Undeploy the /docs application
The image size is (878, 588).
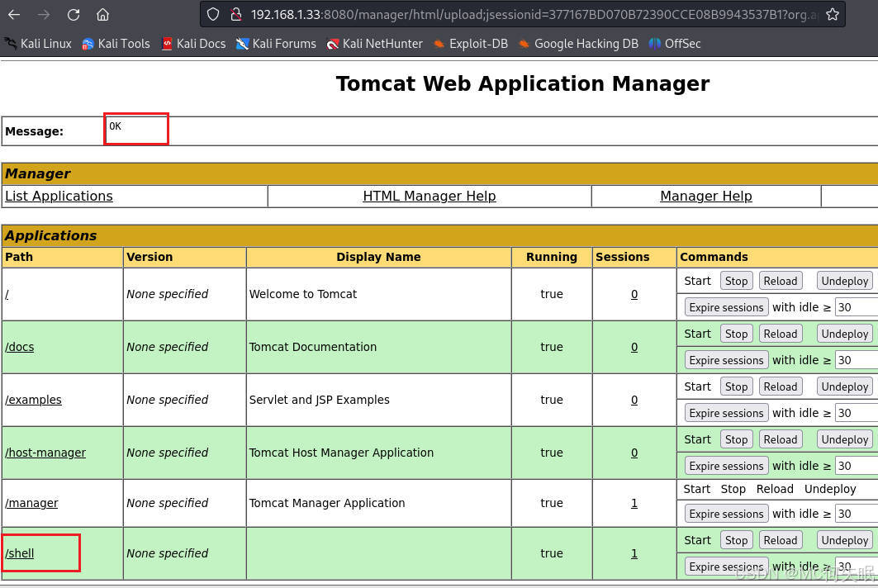pyautogui.click(x=845, y=334)
